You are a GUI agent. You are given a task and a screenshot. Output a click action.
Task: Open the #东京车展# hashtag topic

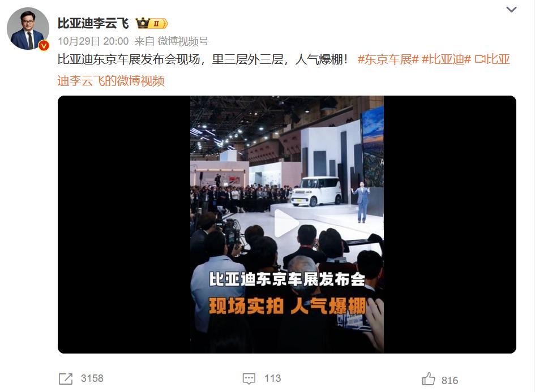[388, 59]
